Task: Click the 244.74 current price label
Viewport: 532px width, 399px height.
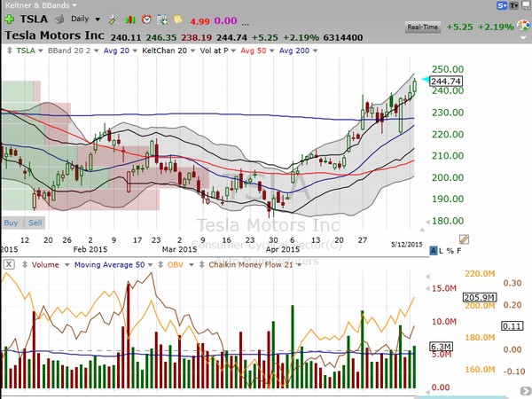Action: tap(446, 82)
